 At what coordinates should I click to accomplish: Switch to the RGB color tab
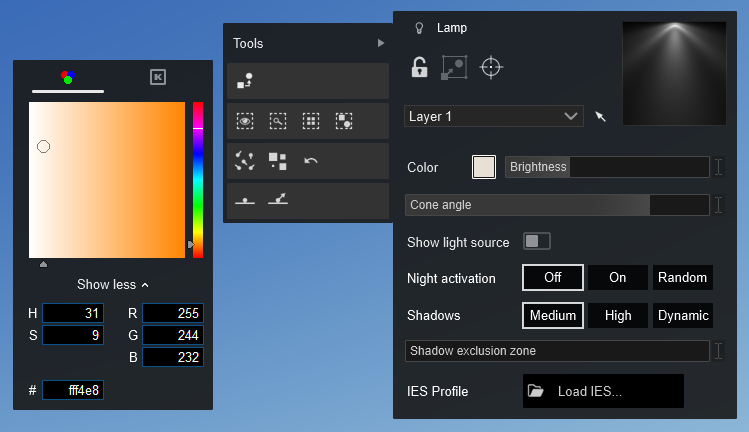(68, 77)
